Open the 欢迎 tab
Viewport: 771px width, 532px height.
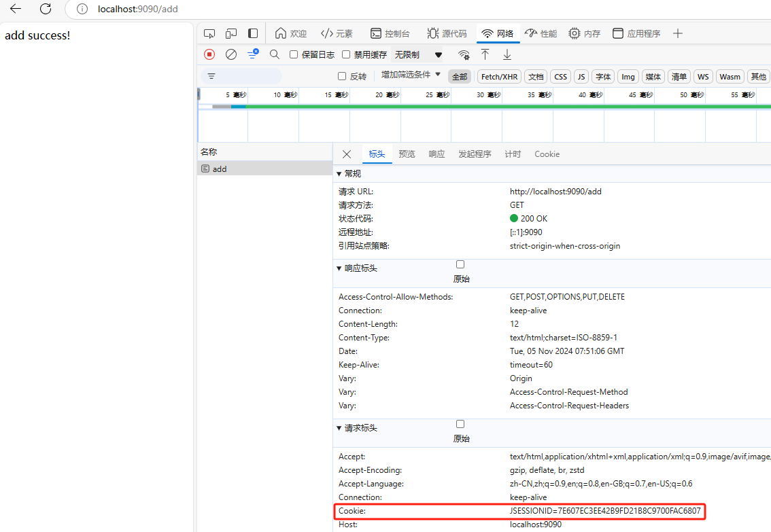[x=290, y=33]
